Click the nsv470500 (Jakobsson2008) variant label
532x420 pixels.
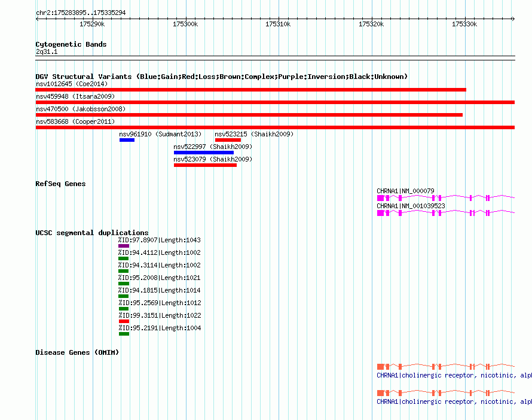81,109
